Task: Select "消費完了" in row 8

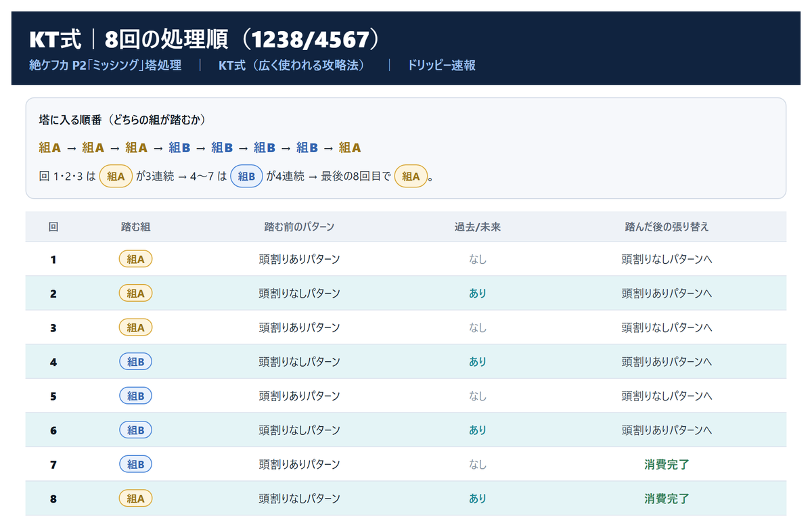Action: click(x=667, y=499)
